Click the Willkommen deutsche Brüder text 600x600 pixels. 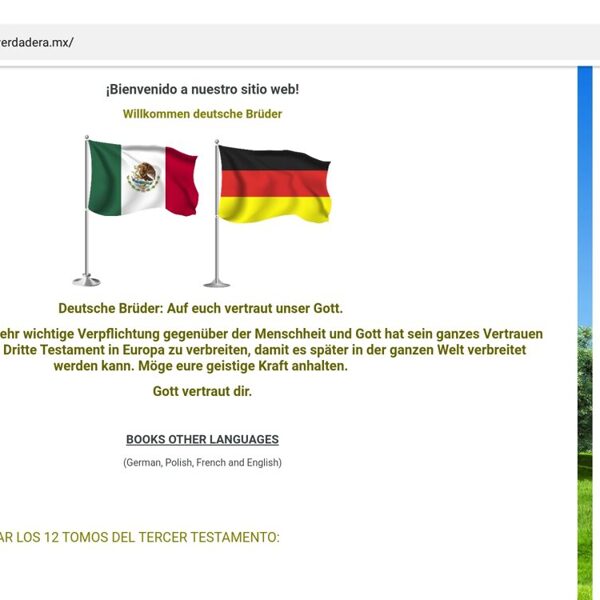[202, 114]
